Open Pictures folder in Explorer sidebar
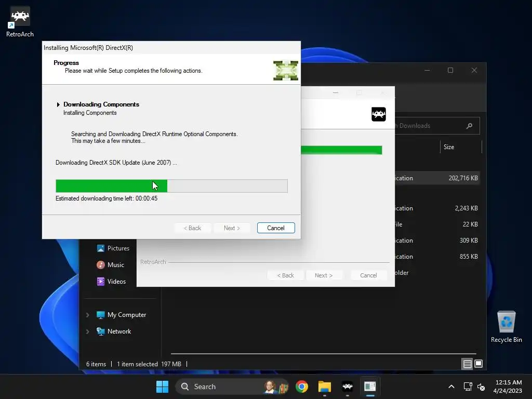The height and width of the screenshot is (399, 532). 113,248
